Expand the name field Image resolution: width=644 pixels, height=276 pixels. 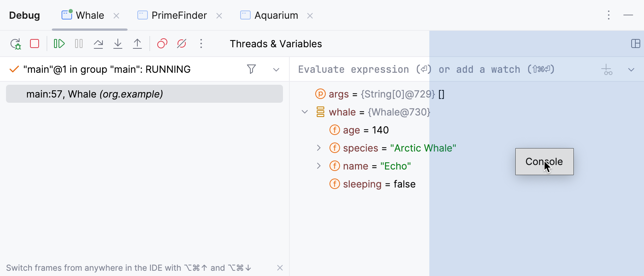coord(319,166)
